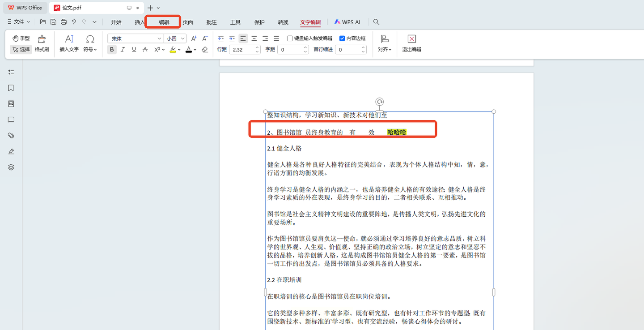Open the 文件 menu
The height and width of the screenshot is (330, 644).
19,22
